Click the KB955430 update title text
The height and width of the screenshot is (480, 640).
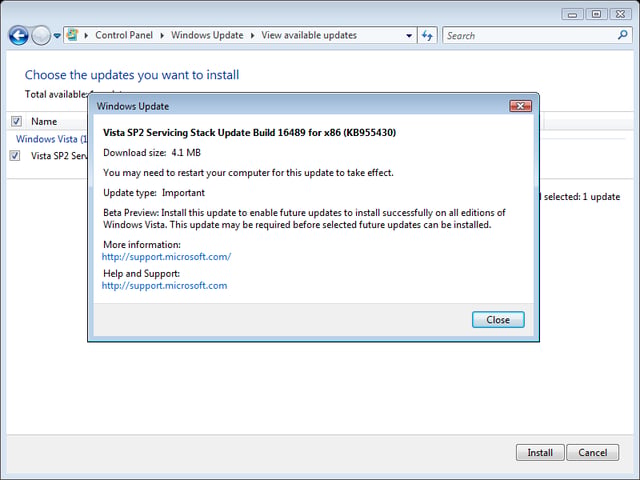click(x=249, y=133)
